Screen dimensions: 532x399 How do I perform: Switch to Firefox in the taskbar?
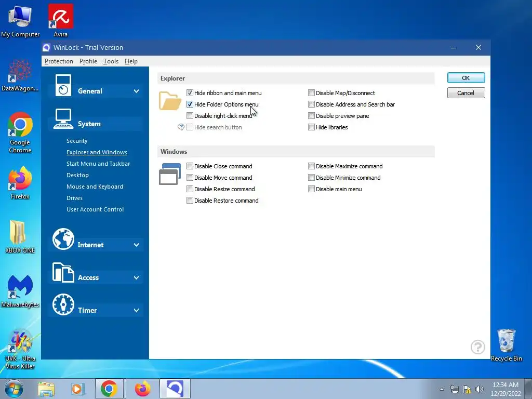(142, 389)
